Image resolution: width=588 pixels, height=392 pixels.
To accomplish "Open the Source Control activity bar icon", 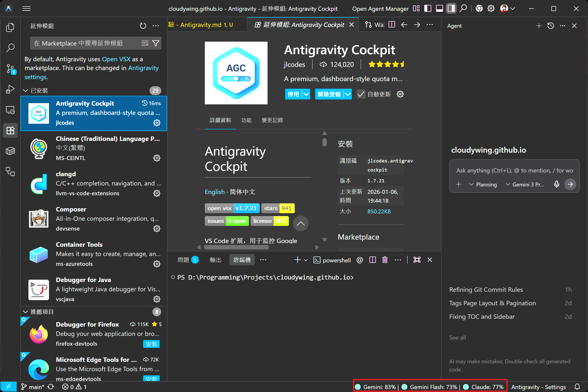I will coord(10,68).
